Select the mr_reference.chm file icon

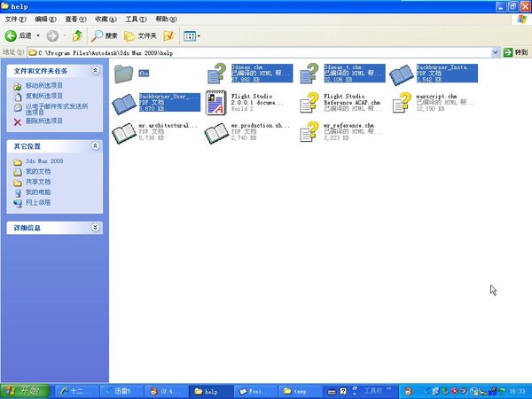point(309,131)
